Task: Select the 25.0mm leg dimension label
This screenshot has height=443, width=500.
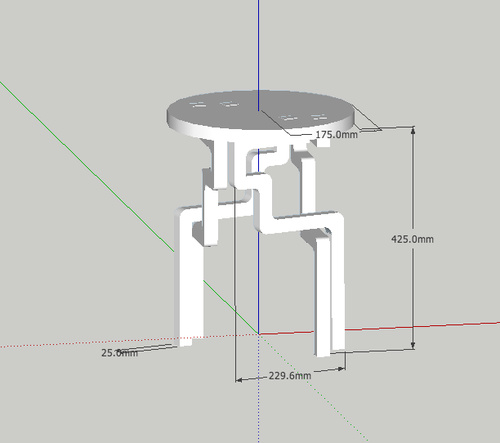Action: [119, 353]
